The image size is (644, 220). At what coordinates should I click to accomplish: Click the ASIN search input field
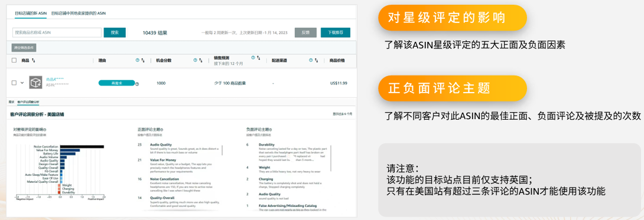tap(57, 33)
